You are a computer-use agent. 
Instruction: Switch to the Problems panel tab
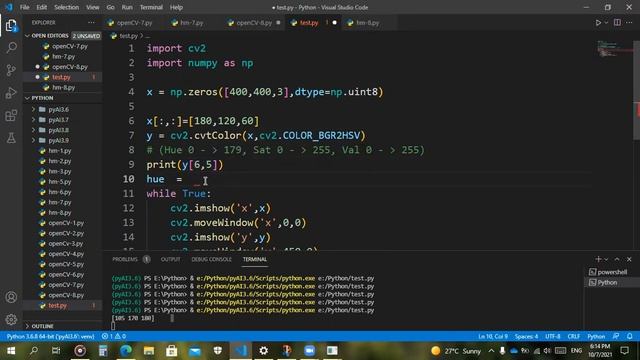pos(125,259)
